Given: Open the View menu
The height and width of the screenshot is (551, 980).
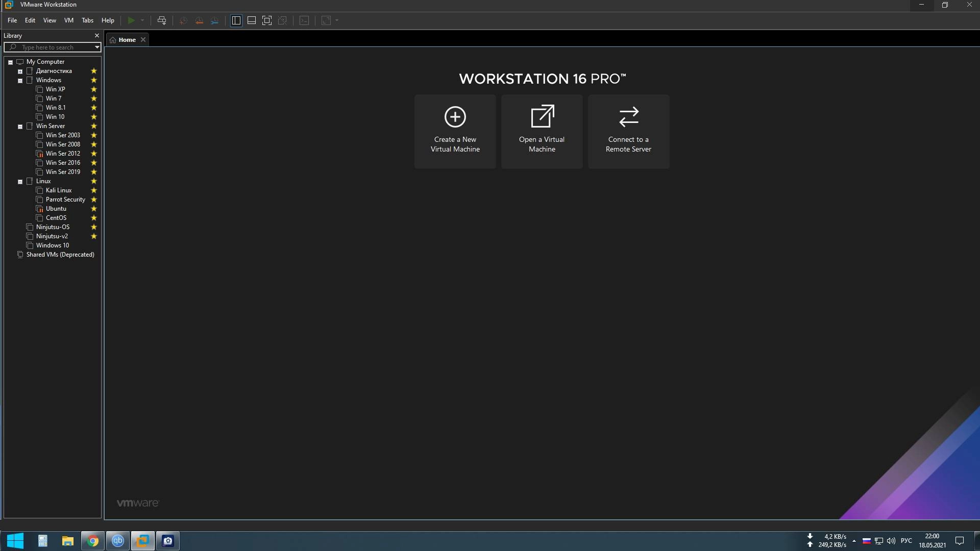Looking at the screenshot, I should tap(50, 20).
